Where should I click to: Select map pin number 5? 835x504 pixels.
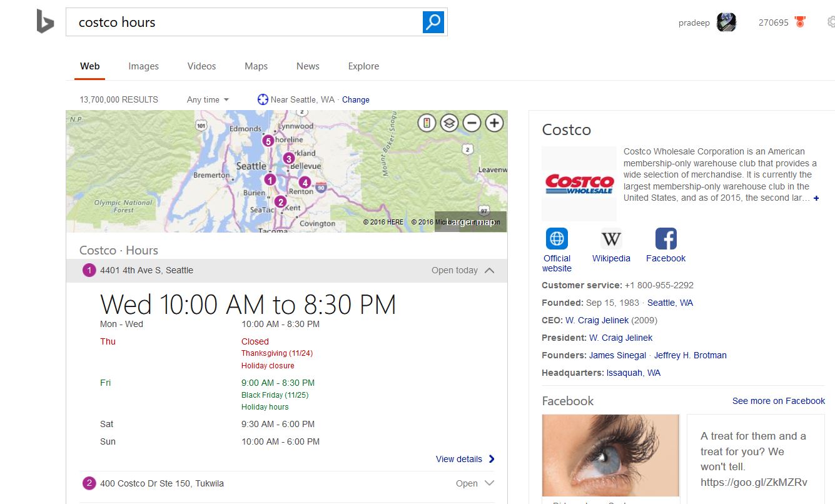point(268,141)
